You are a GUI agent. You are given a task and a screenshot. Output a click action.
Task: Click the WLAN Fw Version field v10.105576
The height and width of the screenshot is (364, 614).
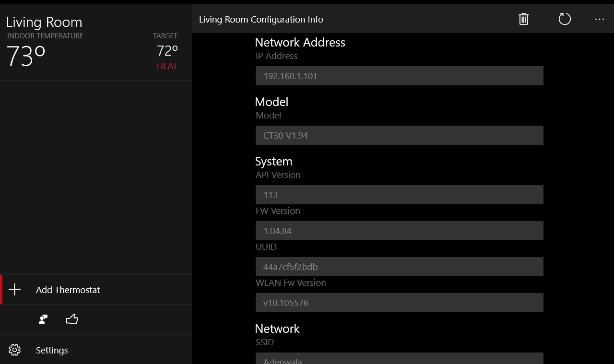tap(399, 303)
